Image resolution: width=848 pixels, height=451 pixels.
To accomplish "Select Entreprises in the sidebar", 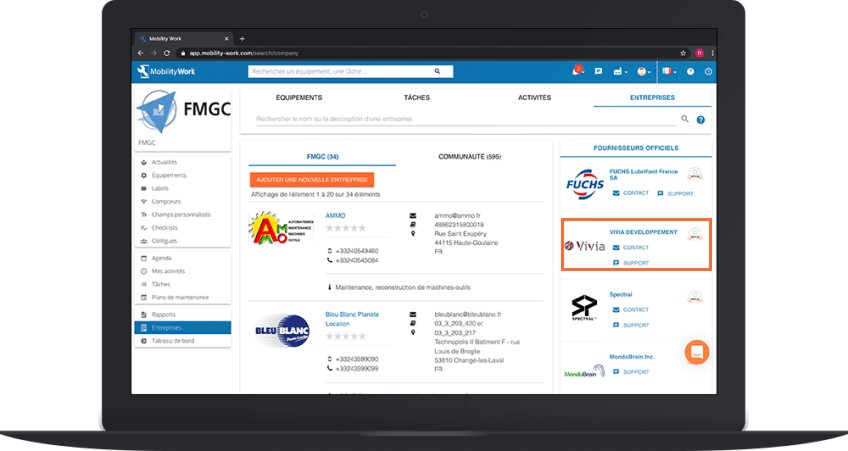I will [x=183, y=328].
